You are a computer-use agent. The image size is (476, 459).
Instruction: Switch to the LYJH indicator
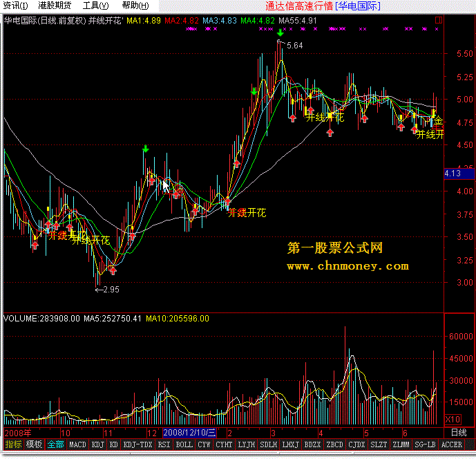(246, 444)
